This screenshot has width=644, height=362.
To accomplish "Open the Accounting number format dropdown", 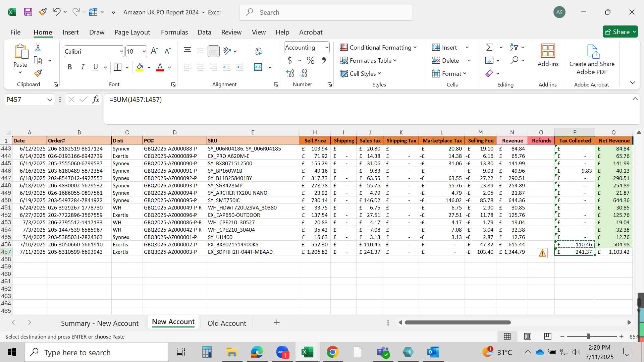I will click(326, 48).
